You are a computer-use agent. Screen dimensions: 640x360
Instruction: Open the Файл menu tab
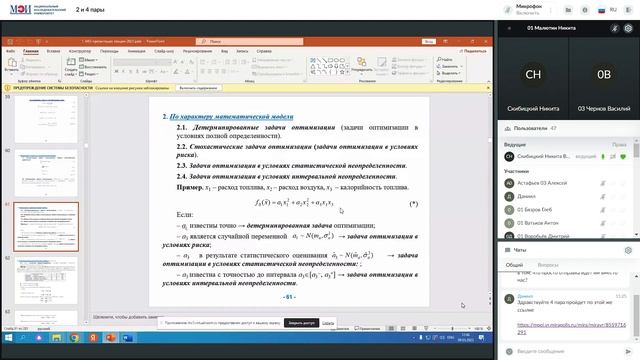pos(11,51)
